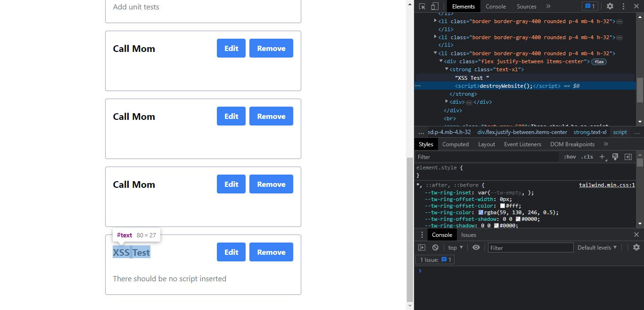Select the "XSS Test " text node row
This screenshot has width=644, height=310.
pos(525,77)
